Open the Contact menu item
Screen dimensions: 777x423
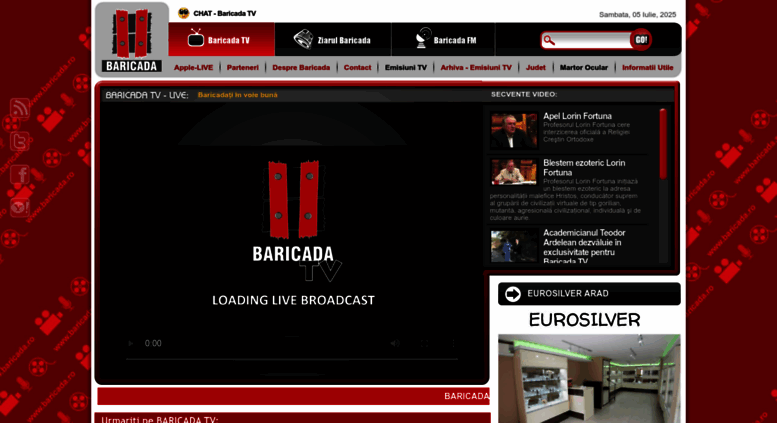[357, 67]
